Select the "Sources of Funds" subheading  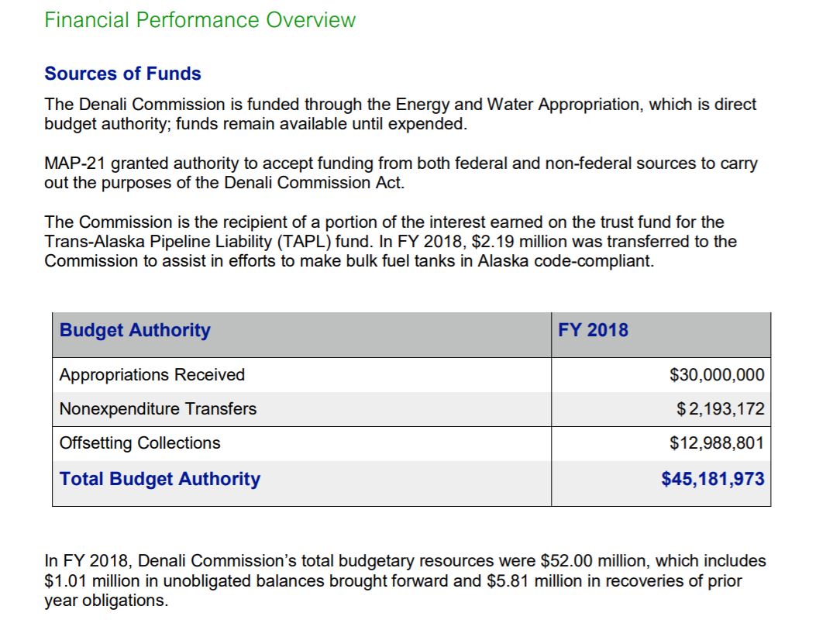[x=122, y=74]
